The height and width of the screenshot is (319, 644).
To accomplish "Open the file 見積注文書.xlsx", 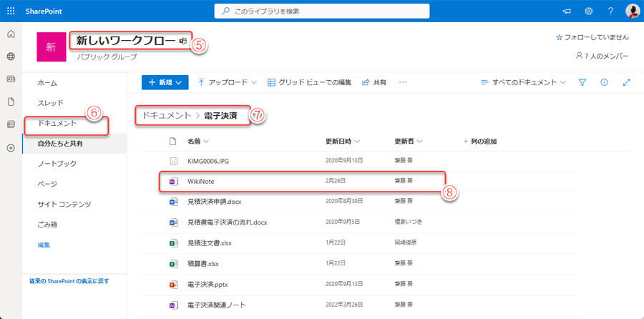I will click(x=210, y=242).
